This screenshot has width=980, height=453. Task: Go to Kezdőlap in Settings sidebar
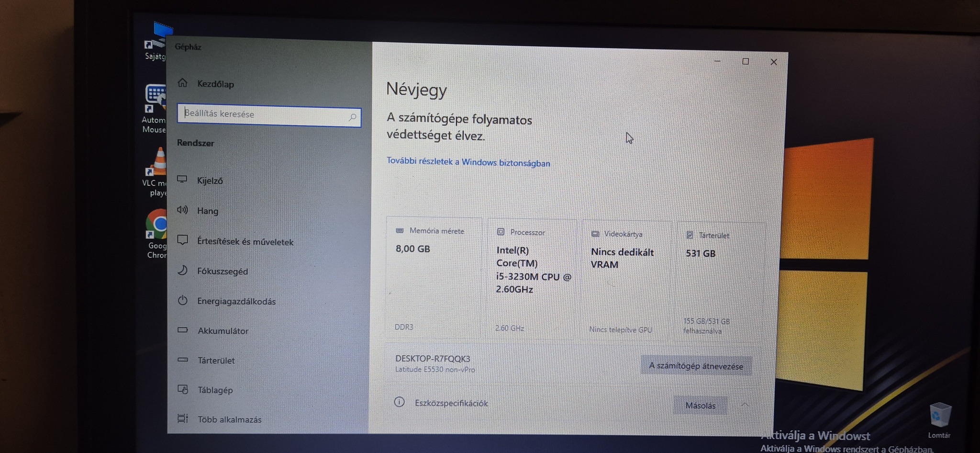pos(206,84)
